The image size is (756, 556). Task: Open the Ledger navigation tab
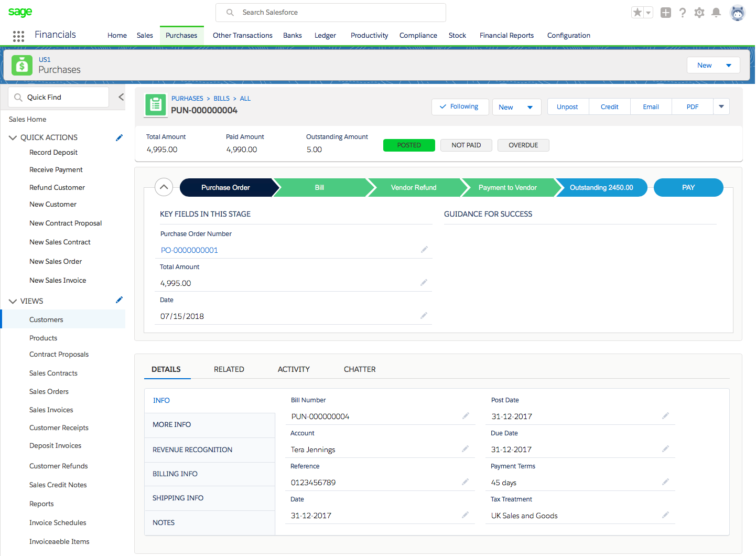tap(325, 36)
